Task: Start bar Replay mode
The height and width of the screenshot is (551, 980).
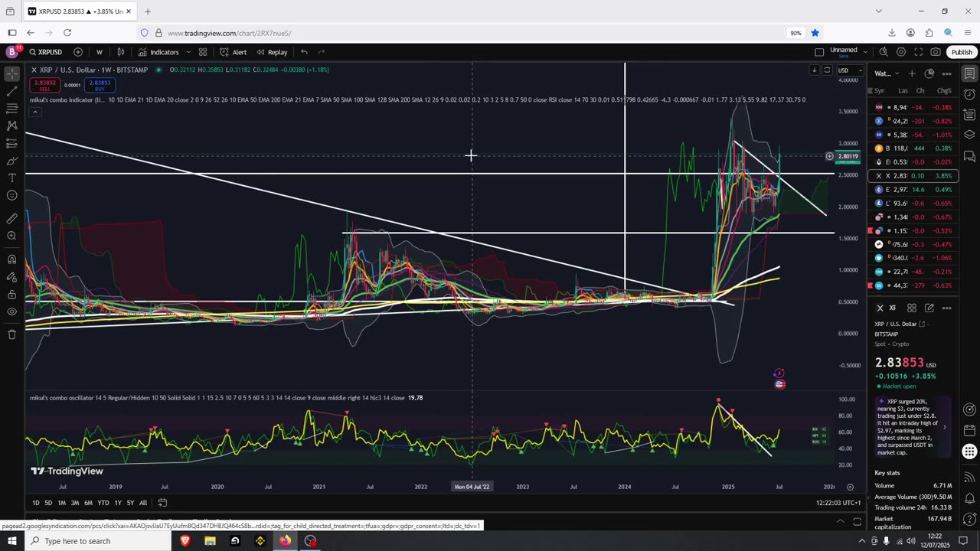Action: (272, 52)
